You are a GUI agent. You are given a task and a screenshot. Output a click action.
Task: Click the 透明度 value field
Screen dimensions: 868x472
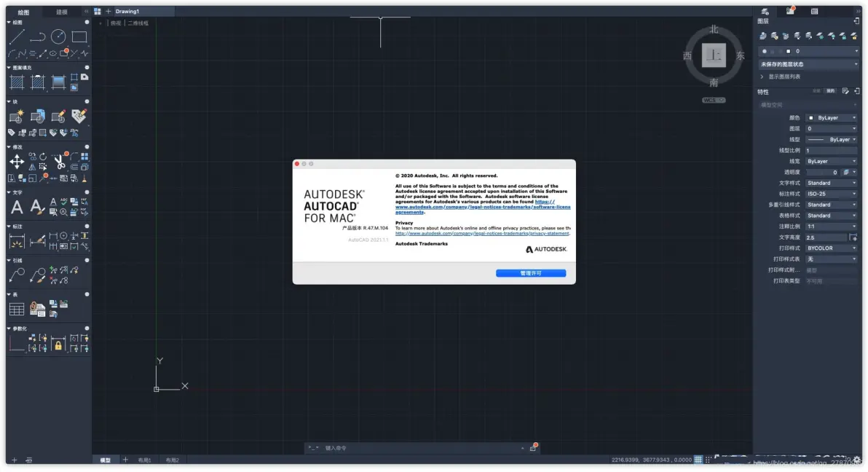[x=822, y=172]
